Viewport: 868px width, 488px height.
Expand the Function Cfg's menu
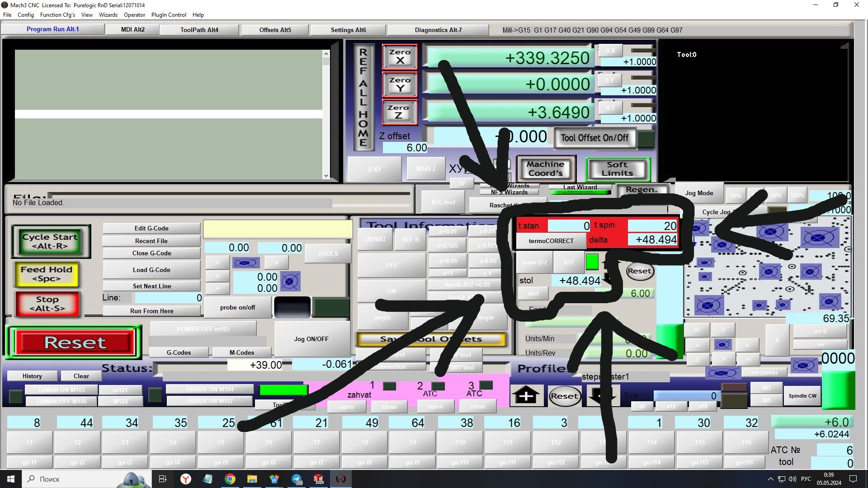[x=57, y=15]
